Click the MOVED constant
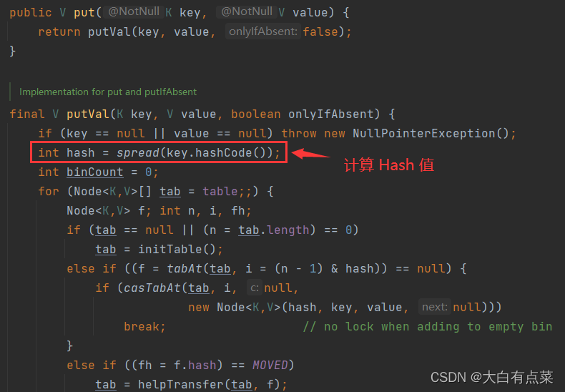This screenshot has width=565, height=392. pyautogui.click(x=270, y=366)
